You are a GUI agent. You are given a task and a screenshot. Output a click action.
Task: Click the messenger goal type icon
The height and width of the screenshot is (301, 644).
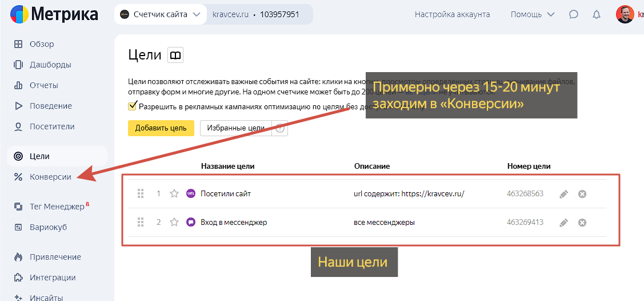[191, 223]
